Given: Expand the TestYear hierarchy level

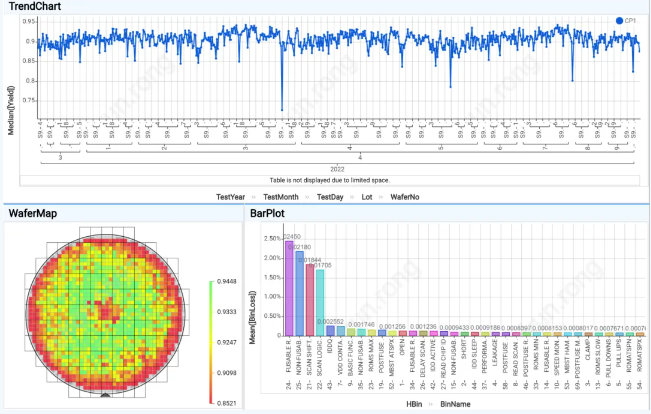Looking at the screenshot, I should click(237, 197).
